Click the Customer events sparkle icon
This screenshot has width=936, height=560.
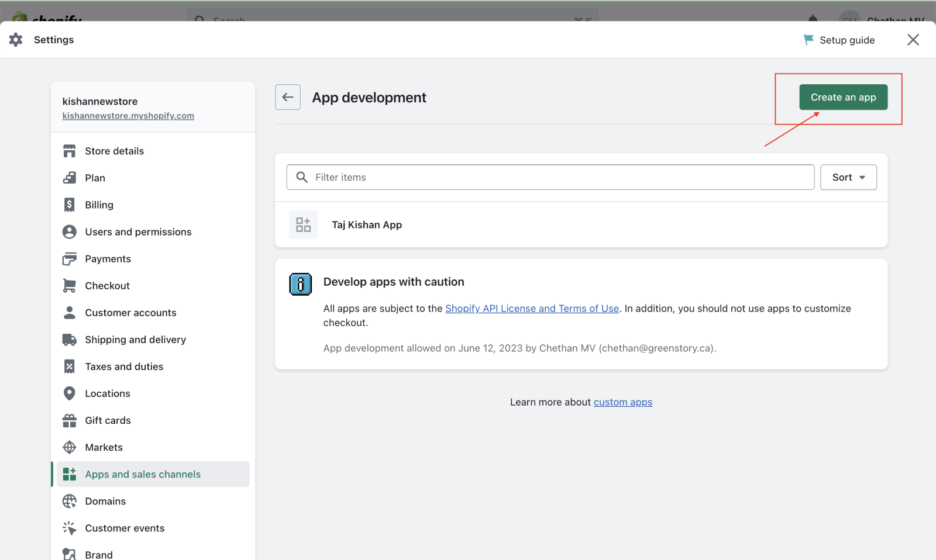point(70,528)
